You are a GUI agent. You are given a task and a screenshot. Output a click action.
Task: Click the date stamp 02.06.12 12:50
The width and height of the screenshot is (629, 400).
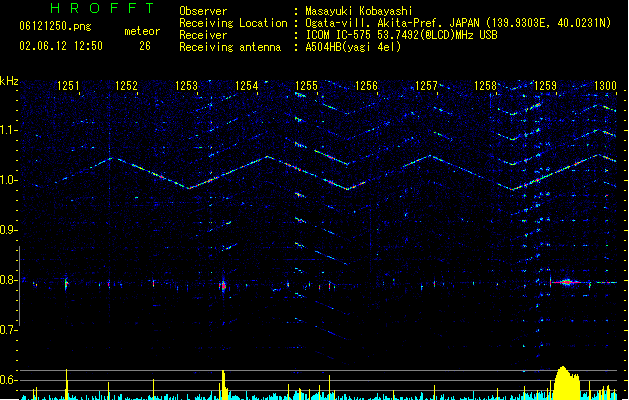tap(61, 46)
